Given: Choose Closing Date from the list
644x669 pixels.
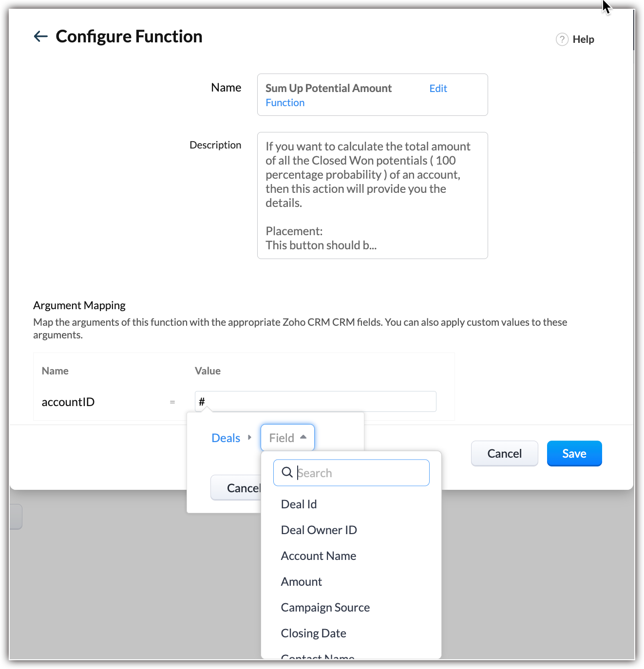Looking at the screenshot, I should pyautogui.click(x=314, y=633).
